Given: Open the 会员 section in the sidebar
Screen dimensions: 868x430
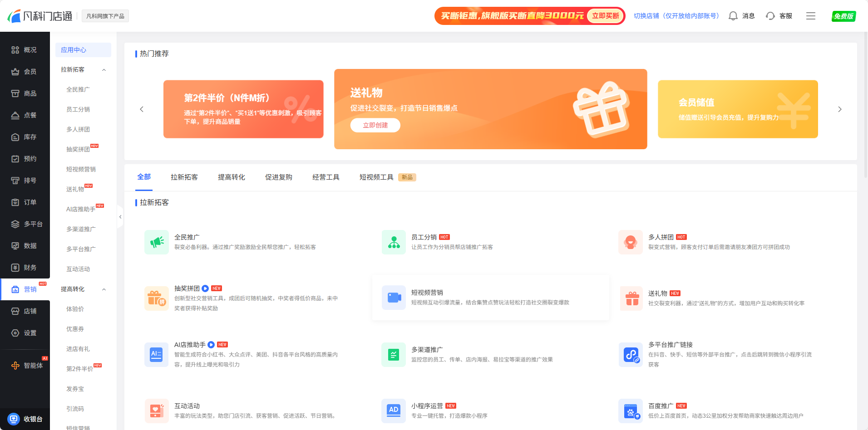Looking at the screenshot, I should (25, 71).
